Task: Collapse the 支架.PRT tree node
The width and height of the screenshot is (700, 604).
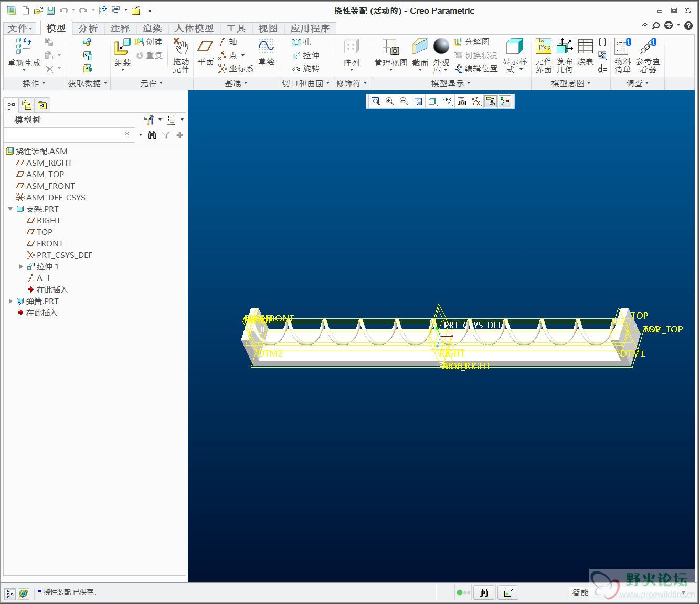Action: pyautogui.click(x=10, y=209)
